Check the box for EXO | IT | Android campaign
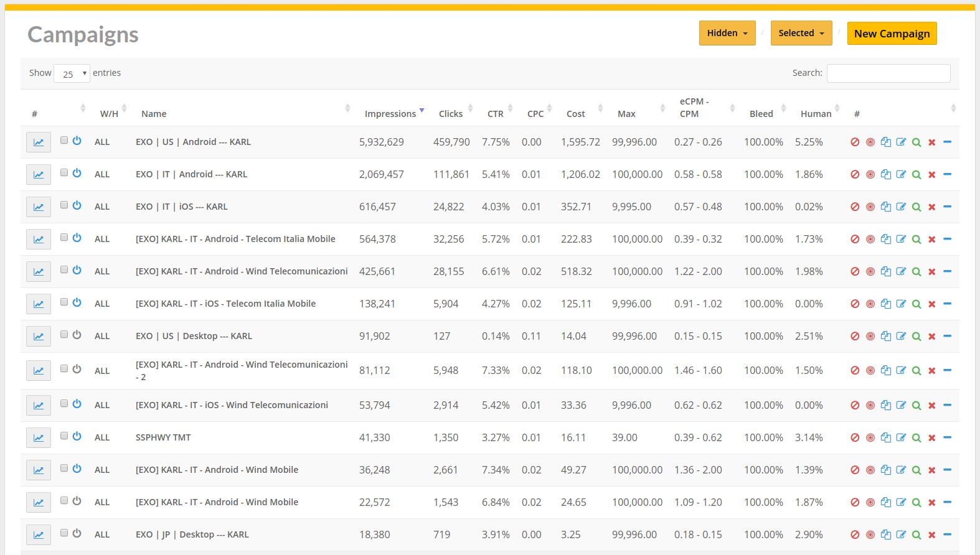 [64, 173]
